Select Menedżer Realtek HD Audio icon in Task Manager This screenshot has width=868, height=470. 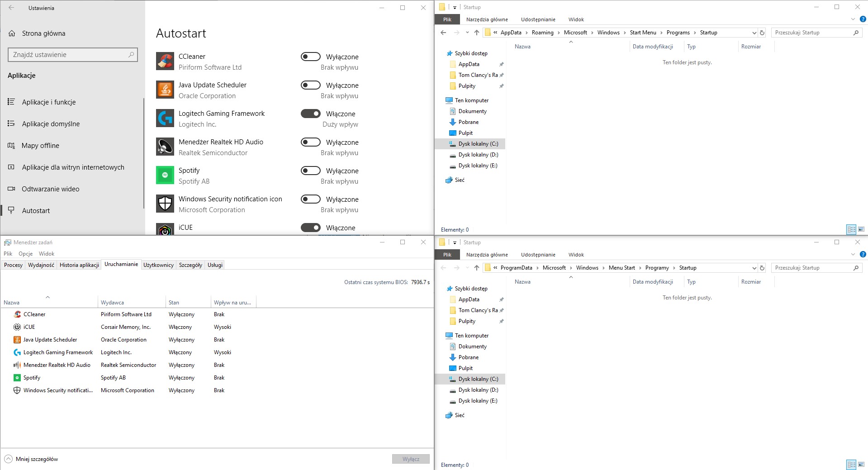click(17, 365)
